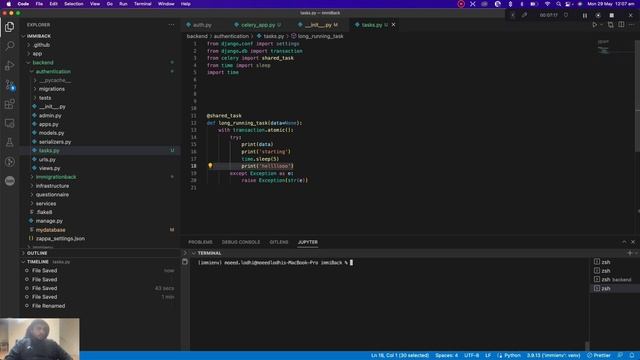
Task: Close the bottom panel
Action: click(x=633, y=242)
